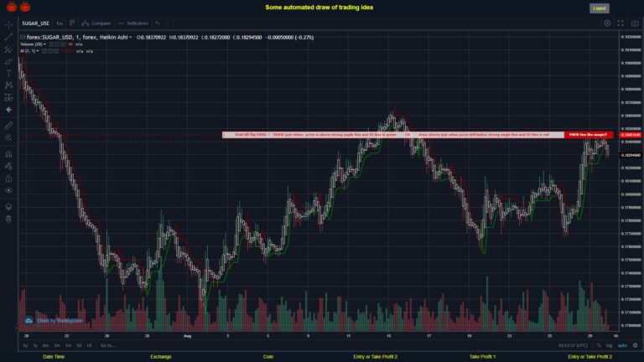Open the pitchfork and Fibonacci tools
Screen dimensions: 644x362
(x=8, y=49)
